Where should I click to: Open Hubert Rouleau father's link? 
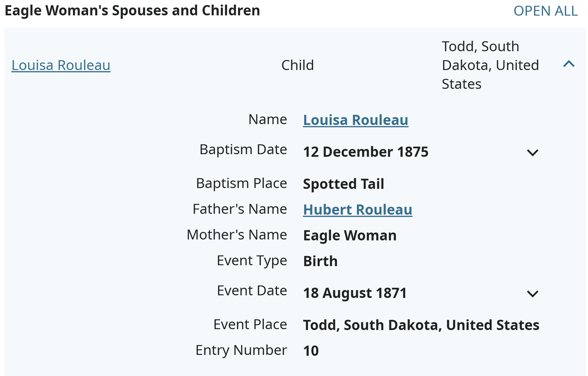pyautogui.click(x=357, y=210)
